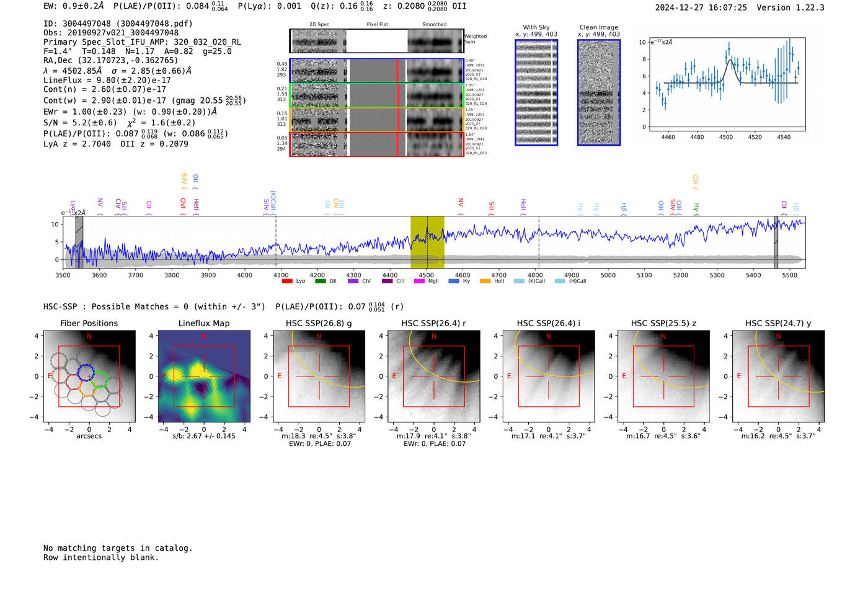Click the Clean Image panel
868x591 pixels.
click(599, 92)
